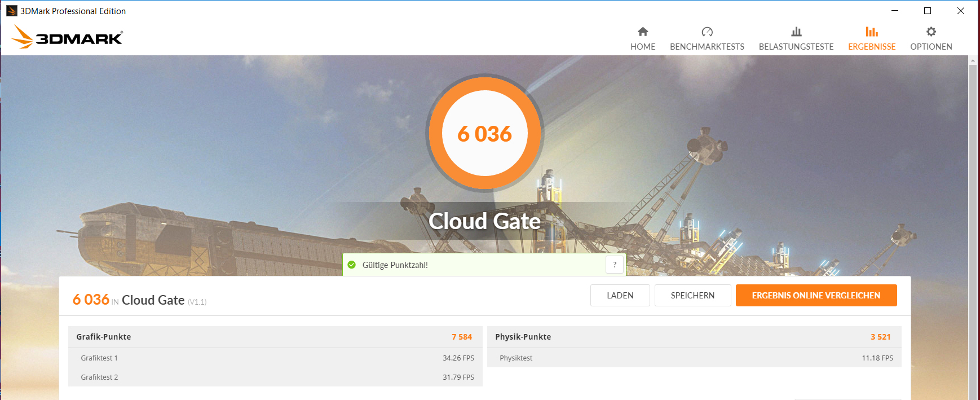This screenshot has height=400, width=980.
Task: Click the question mark help button
Action: click(x=615, y=265)
